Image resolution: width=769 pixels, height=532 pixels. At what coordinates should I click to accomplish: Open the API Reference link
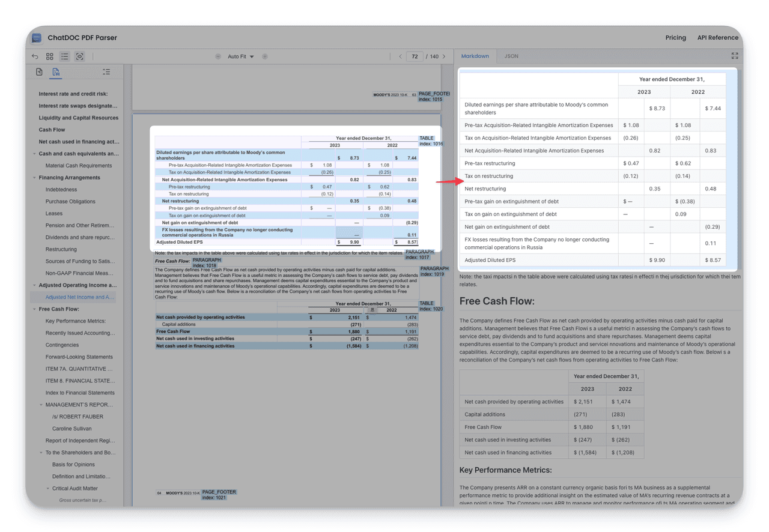tap(717, 37)
